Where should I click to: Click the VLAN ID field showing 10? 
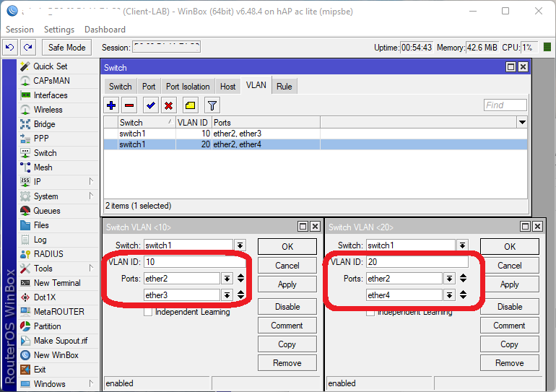click(194, 262)
